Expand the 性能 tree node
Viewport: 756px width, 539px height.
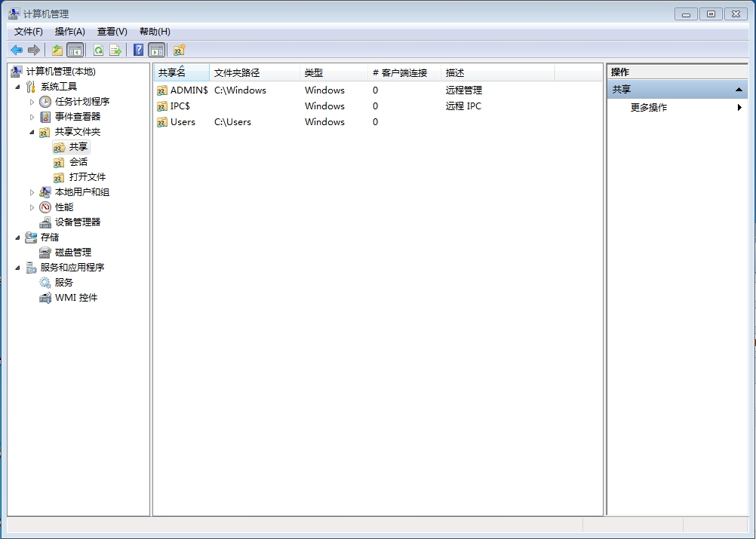(32, 207)
